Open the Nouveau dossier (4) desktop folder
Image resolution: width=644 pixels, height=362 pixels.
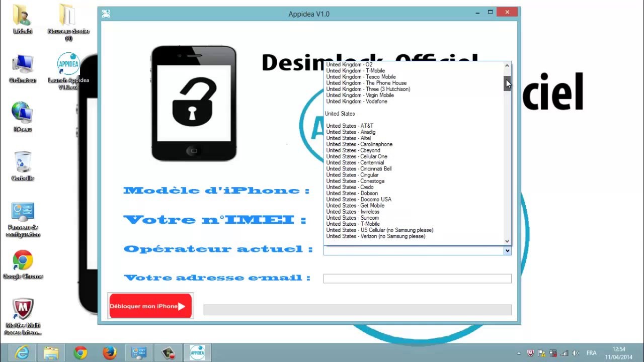coord(68,22)
